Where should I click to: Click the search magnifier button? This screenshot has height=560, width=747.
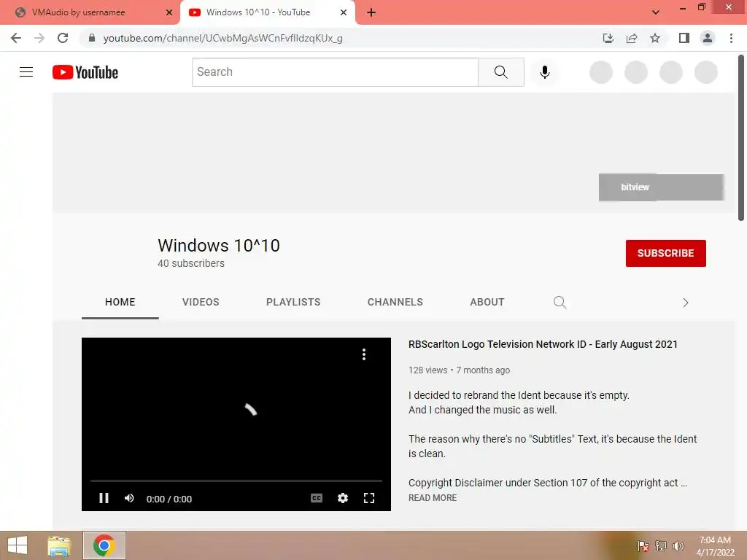(x=500, y=72)
